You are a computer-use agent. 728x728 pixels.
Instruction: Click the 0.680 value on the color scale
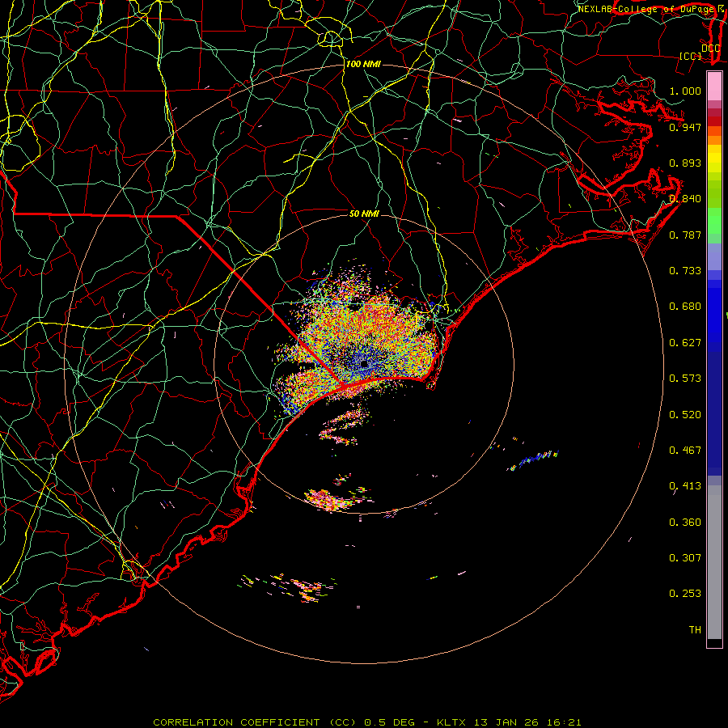[x=685, y=306]
